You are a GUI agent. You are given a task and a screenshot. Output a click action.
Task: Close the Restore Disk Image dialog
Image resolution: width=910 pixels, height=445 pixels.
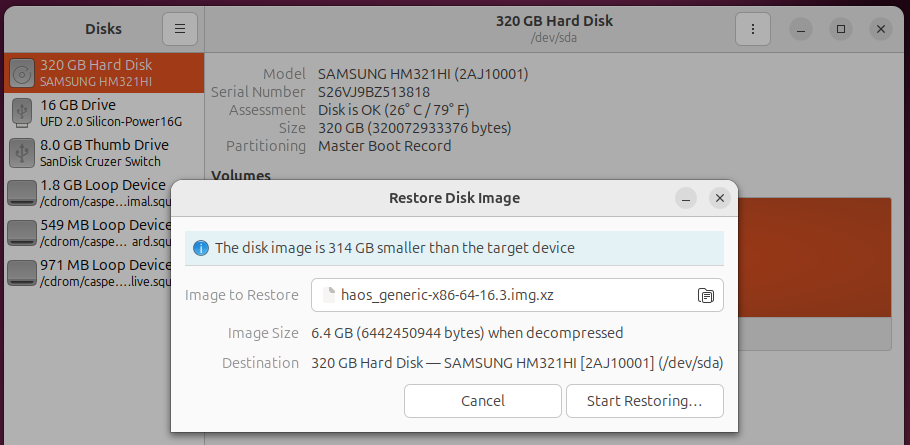pos(720,198)
